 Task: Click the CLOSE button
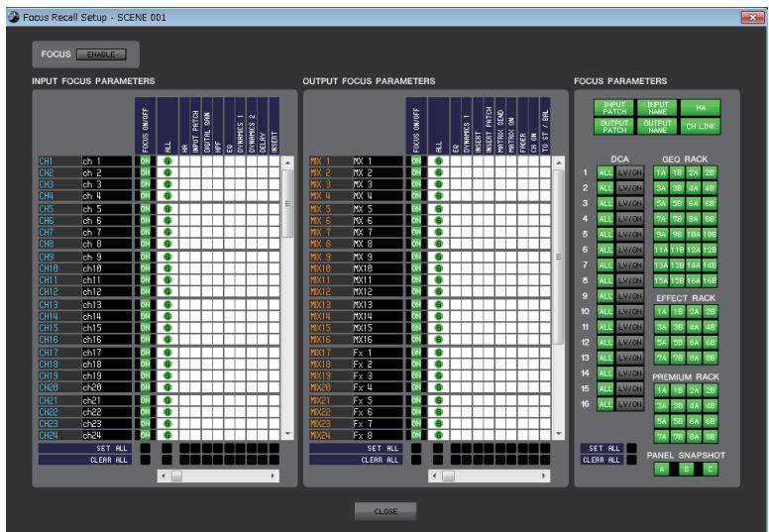(x=385, y=511)
